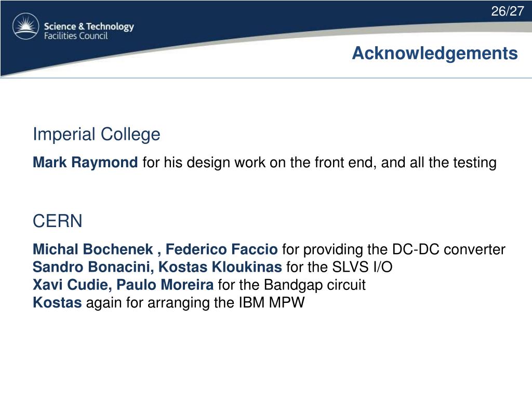
Task: Click the name Kostas Kloukinas
Action: 220,267
